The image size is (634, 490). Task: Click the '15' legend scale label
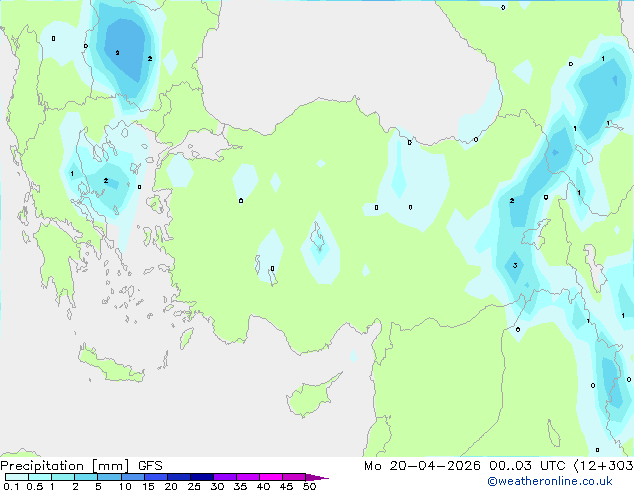click(x=148, y=486)
